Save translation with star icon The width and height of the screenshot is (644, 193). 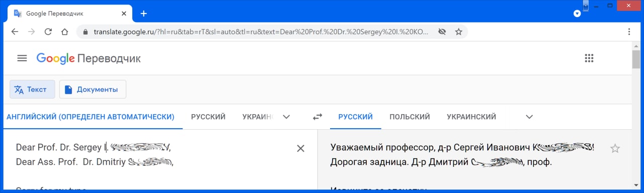point(615,148)
